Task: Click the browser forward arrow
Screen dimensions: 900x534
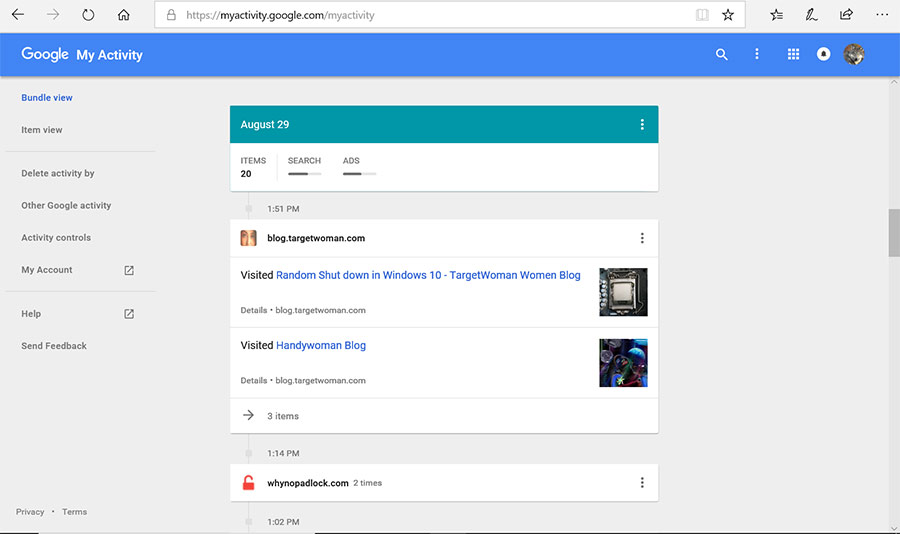Action: coord(53,14)
